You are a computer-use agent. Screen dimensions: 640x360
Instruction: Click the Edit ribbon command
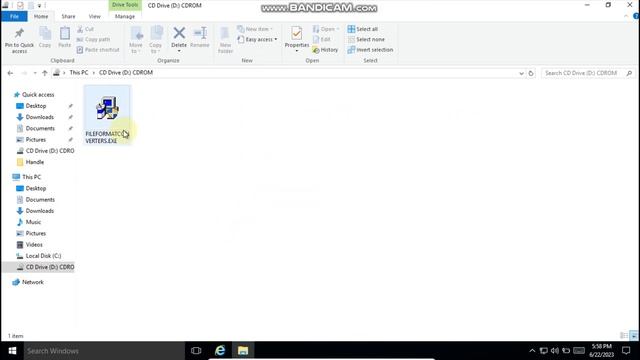point(321,39)
